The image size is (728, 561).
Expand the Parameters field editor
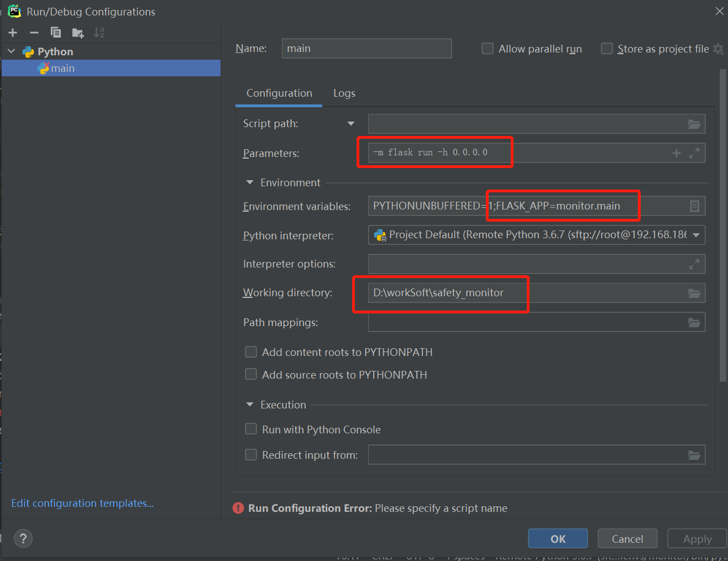694,153
